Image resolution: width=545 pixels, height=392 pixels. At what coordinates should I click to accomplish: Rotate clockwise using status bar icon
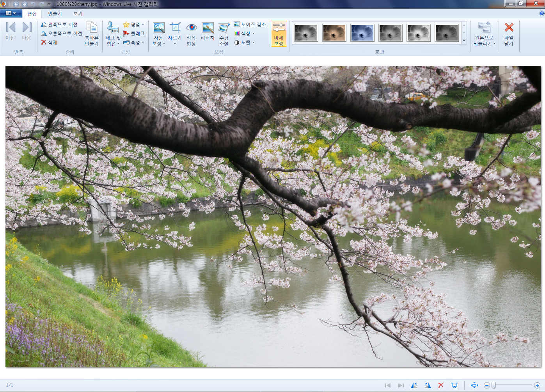coord(428,385)
